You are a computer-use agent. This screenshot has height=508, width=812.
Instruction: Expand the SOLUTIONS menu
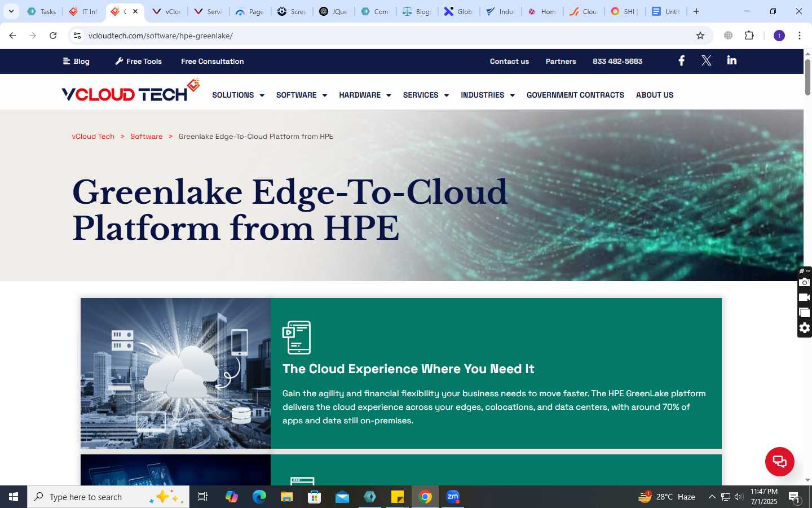coord(238,95)
